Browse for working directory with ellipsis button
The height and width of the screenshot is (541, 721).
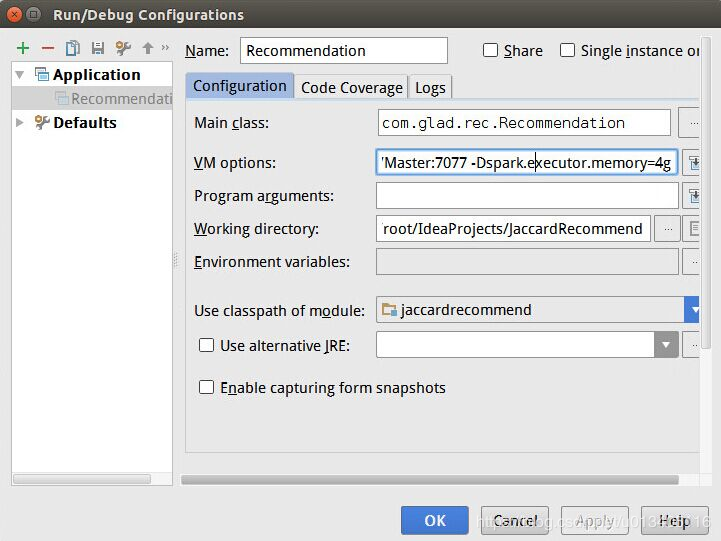tap(668, 229)
